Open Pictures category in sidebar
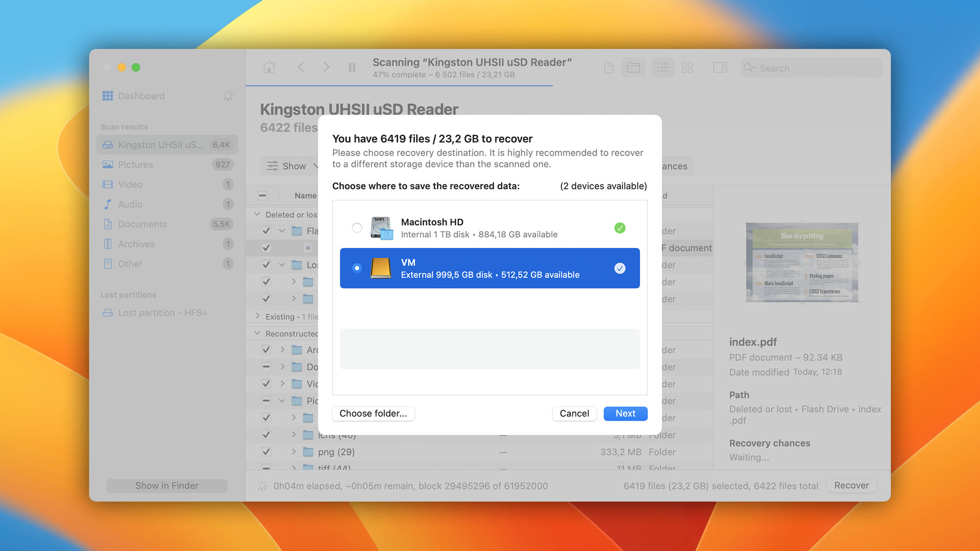980x551 pixels. point(167,165)
